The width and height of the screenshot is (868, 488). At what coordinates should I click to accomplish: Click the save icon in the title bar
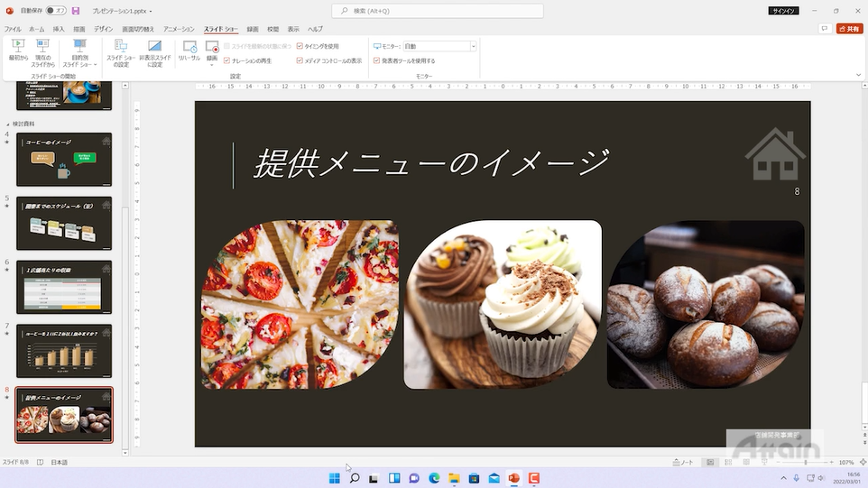click(x=76, y=11)
